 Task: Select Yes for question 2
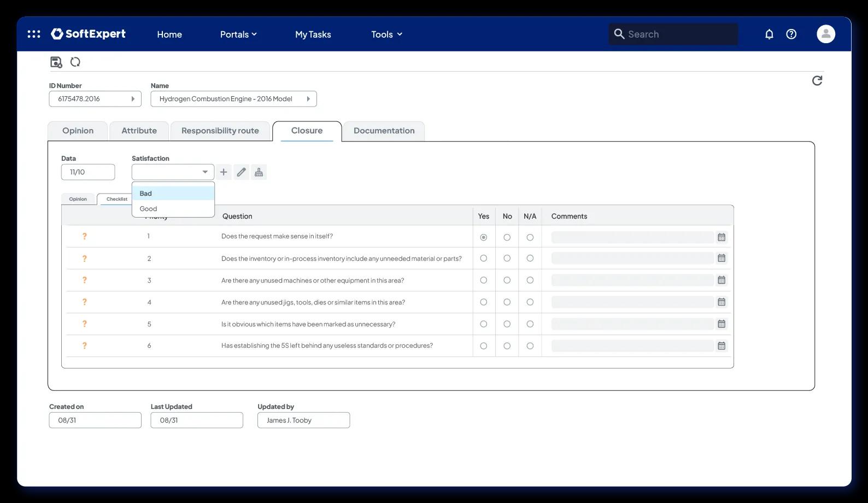483,258
